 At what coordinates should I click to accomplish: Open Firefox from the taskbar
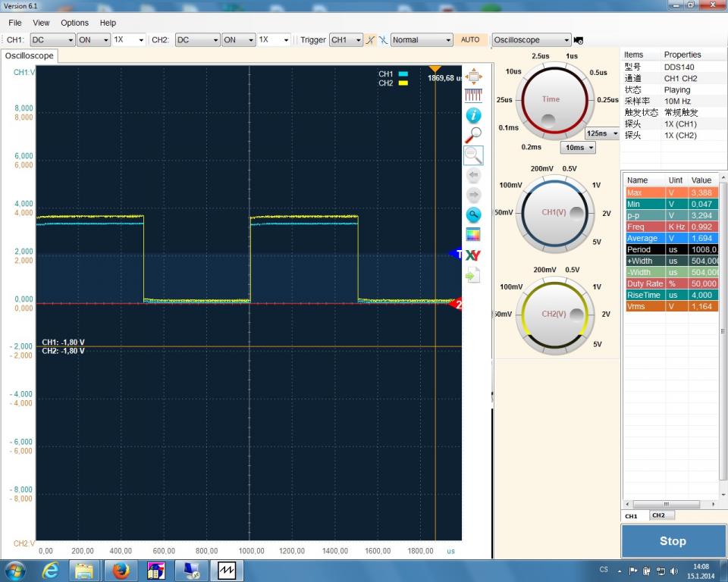pyautogui.click(x=120, y=570)
